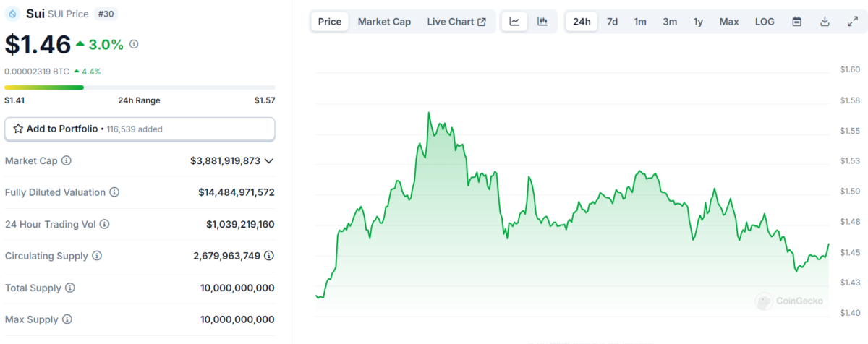This screenshot has width=868, height=344.
Task: Click info icon next to Fully Diluted Valuation
Action: point(114,192)
